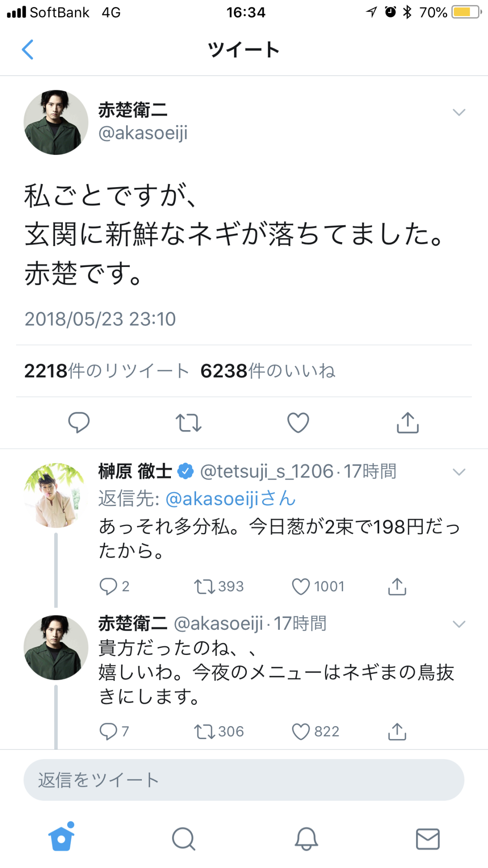The height and width of the screenshot is (868, 488).
Task: Retweet 榊原 徹士's reply with 393 retweets
Action: coord(203,586)
